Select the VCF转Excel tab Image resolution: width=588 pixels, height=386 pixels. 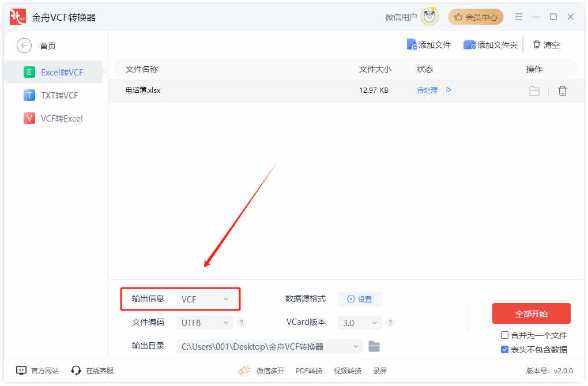tap(53, 119)
